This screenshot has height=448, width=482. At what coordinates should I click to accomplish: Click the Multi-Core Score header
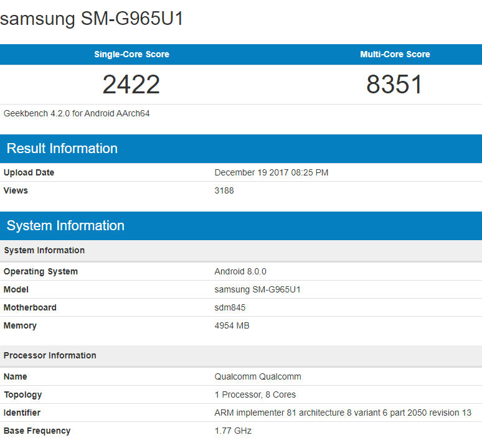pos(395,54)
